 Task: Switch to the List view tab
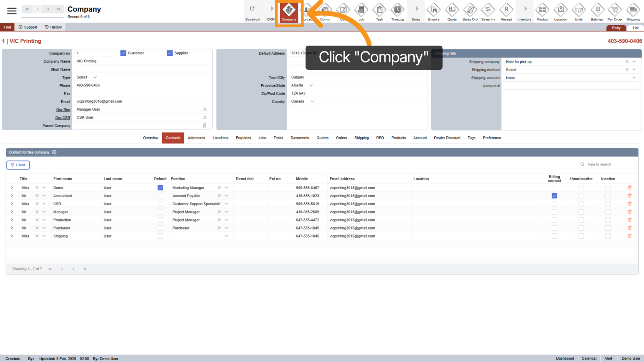click(635, 28)
